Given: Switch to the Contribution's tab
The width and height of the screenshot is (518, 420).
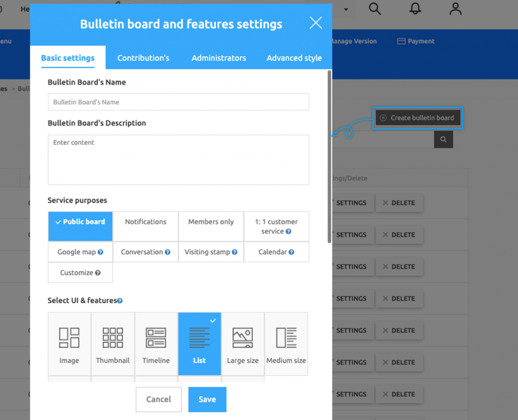Looking at the screenshot, I should 143,58.
